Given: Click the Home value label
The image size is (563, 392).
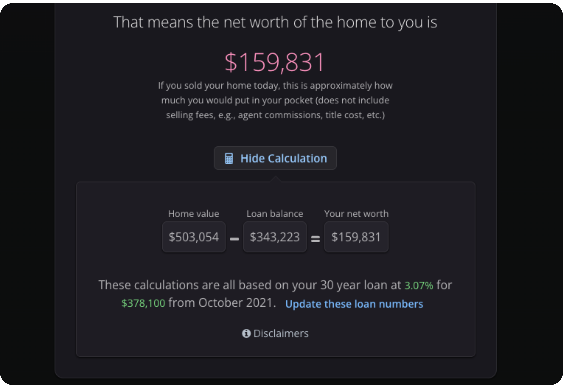Looking at the screenshot, I should [x=193, y=214].
